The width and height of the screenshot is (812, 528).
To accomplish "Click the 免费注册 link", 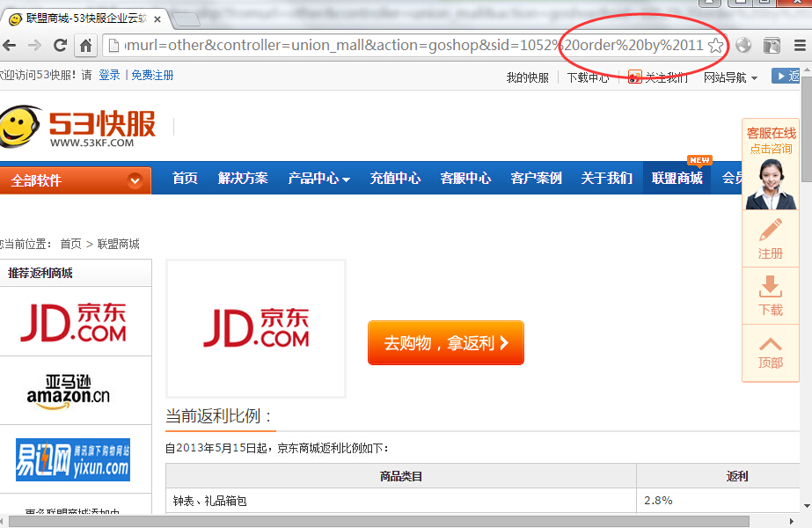I will 152,75.
